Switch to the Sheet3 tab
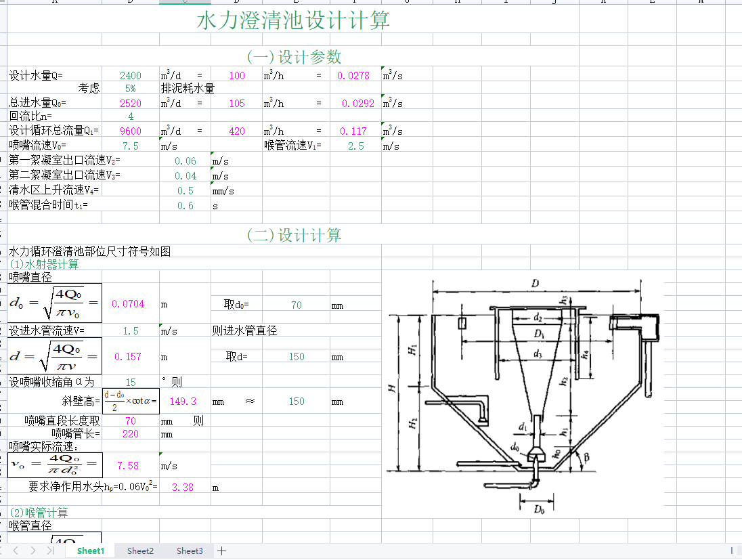This screenshot has height=560, width=742. pos(190,551)
